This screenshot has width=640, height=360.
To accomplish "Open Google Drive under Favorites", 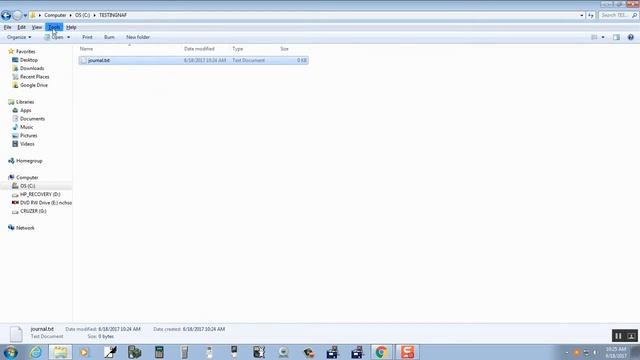I will click(30, 85).
